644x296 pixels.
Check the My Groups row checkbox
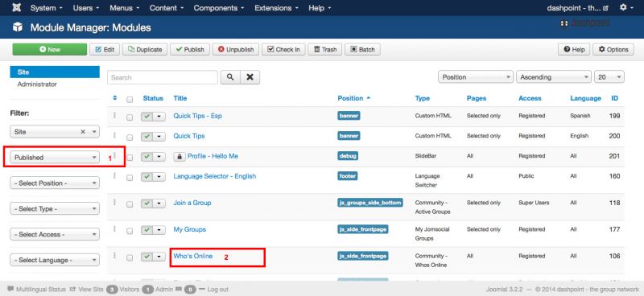pyautogui.click(x=130, y=231)
